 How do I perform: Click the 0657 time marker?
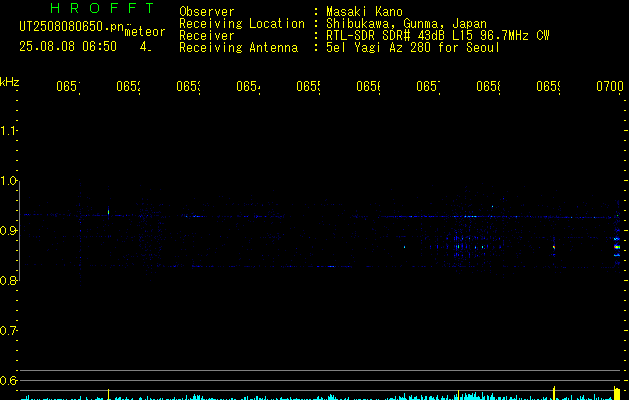click(x=428, y=86)
